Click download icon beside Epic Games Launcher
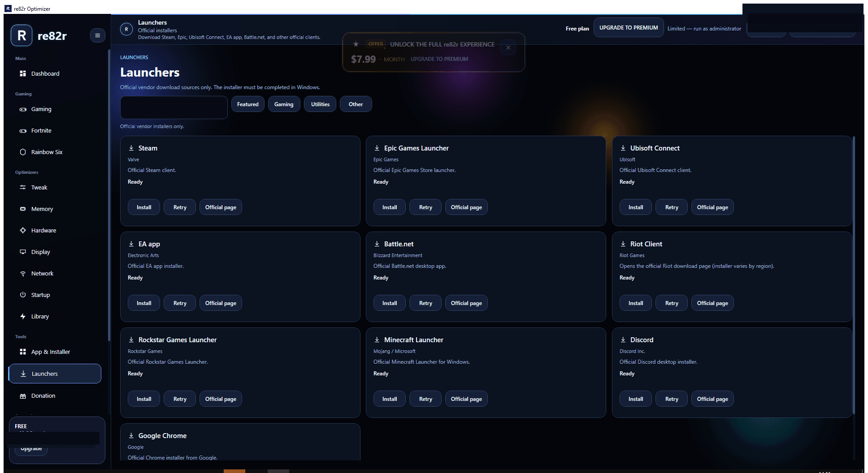Screen dimensions: 868x473 (x=377, y=148)
